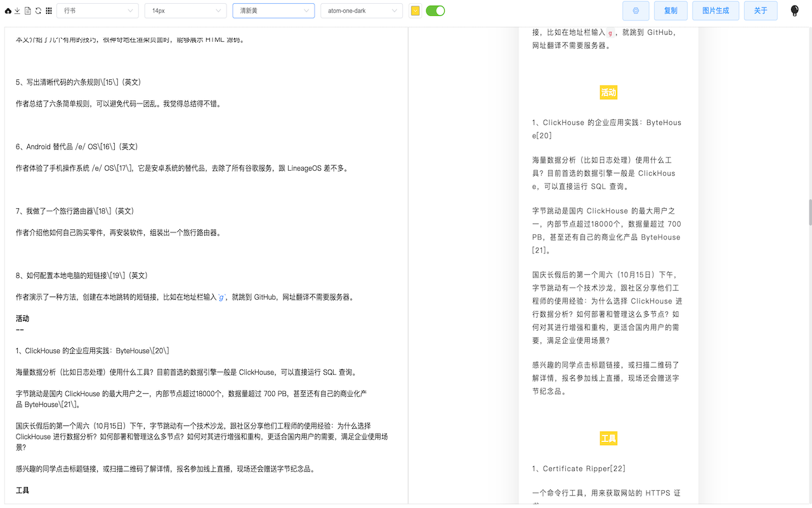This screenshot has height=508, width=812.
Task: Open the 关于 dialog
Action: tap(761, 11)
